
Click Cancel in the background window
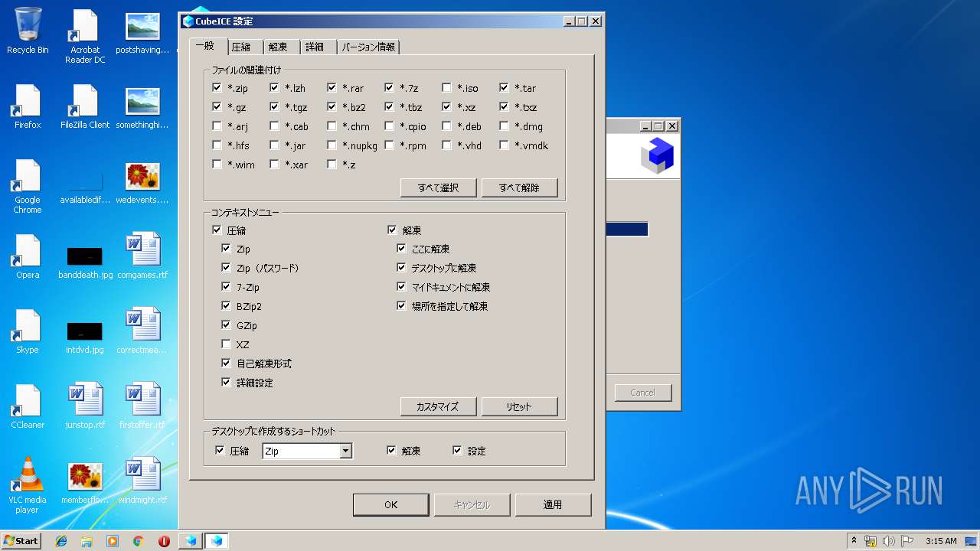(x=642, y=393)
